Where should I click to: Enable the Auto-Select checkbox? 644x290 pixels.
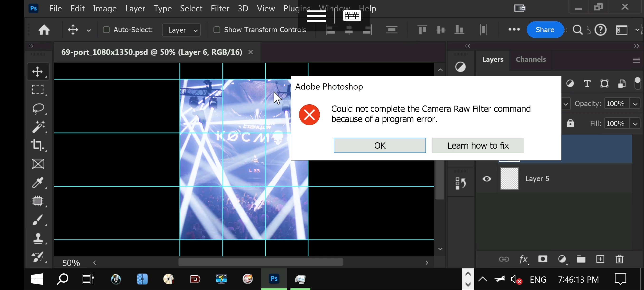tap(106, 30)
